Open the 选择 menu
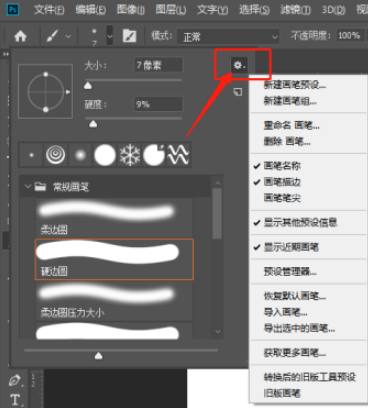The image size is (368, 408). (x=254, y=10)
